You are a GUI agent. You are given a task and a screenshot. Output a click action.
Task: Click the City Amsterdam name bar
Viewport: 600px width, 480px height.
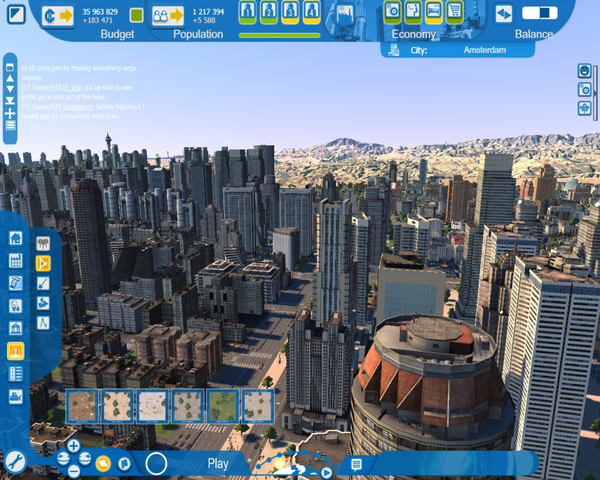tap(457, 50)
